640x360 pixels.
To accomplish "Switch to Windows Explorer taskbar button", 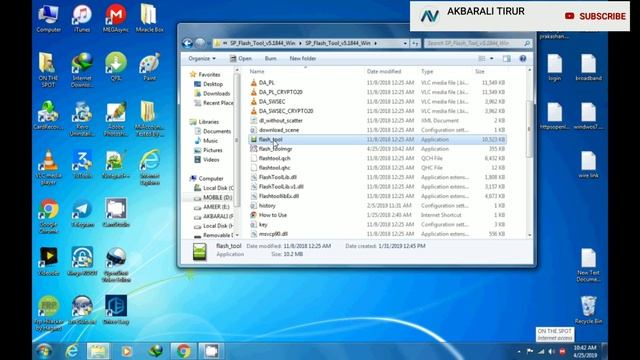I will pos(98,351).
